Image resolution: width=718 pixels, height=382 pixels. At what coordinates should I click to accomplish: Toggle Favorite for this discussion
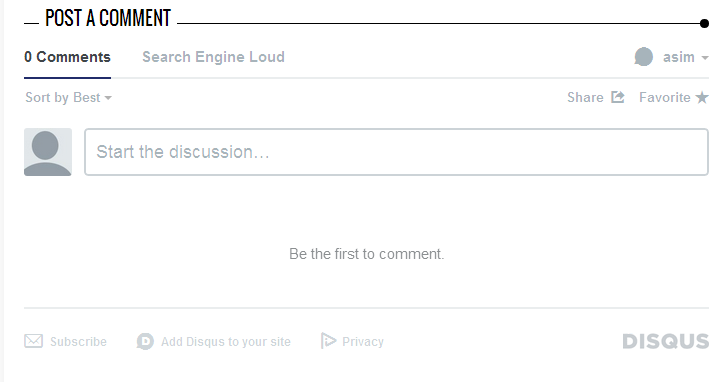[x=674, y=97]
